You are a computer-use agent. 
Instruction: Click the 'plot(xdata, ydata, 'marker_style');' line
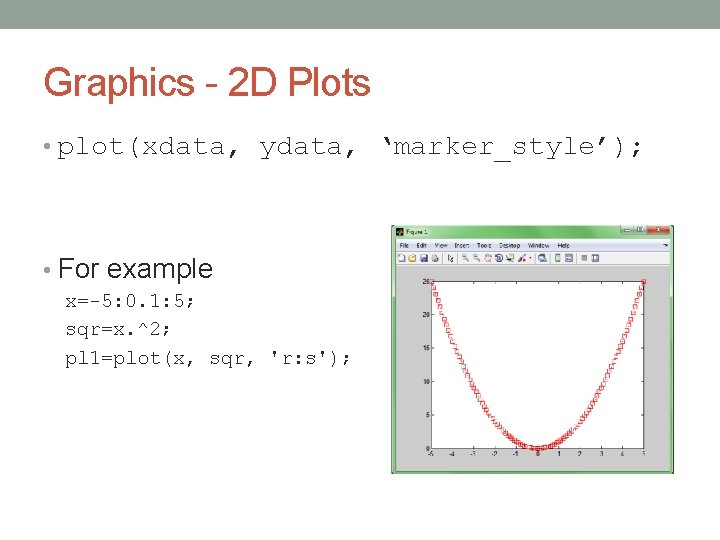(349, 147)
